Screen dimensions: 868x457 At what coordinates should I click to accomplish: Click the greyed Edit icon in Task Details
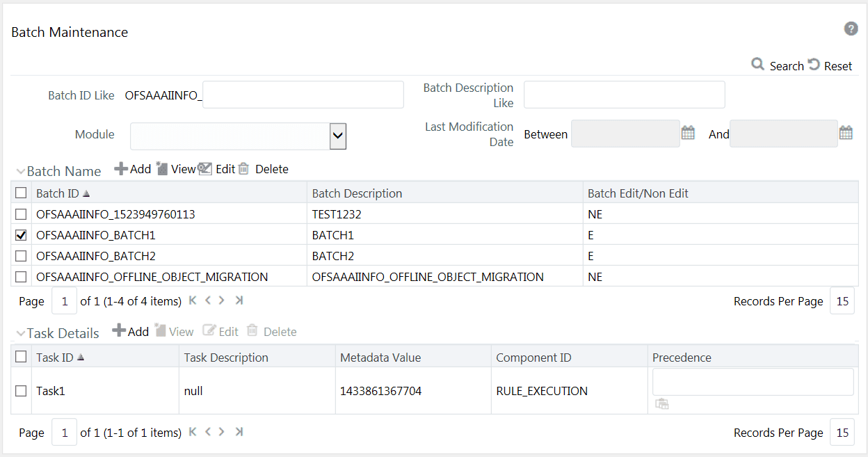[209, 331]
